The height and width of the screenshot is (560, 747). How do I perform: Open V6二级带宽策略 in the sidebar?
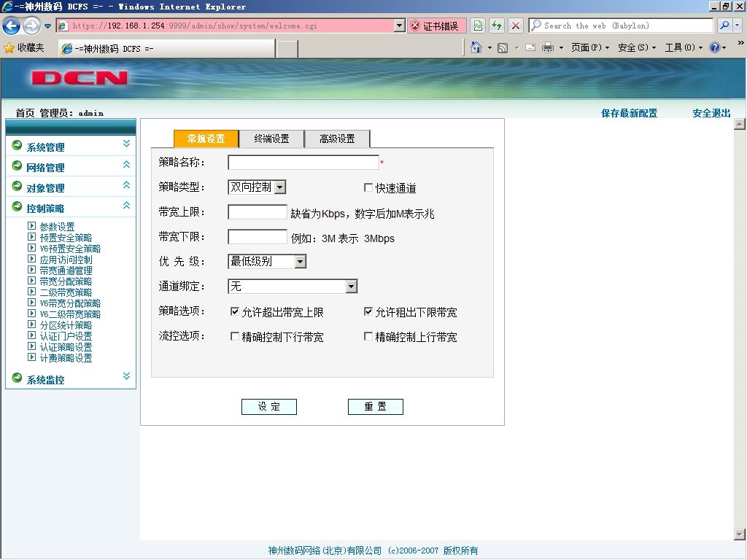(70, 314)
